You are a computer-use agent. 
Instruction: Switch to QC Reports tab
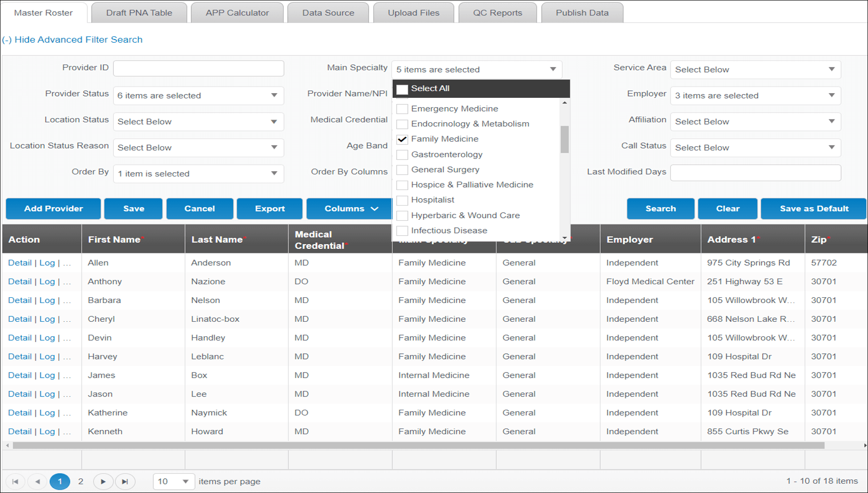(497, 13)
